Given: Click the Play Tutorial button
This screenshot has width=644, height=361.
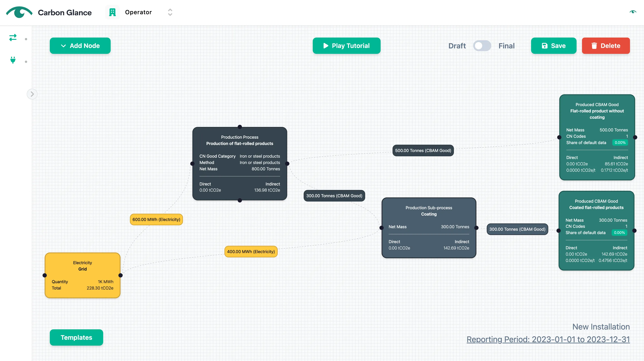Looking at the screenshot, I should (346, 46).
